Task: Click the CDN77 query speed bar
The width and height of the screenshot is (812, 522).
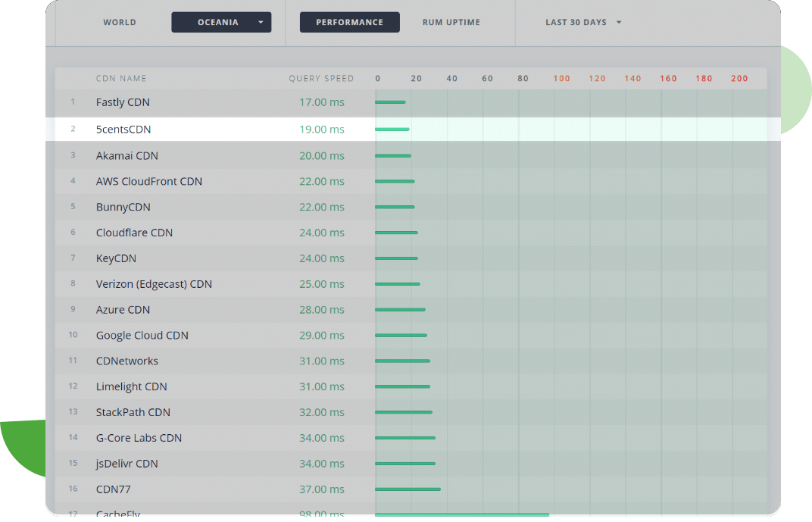Action: click(408, 489)
